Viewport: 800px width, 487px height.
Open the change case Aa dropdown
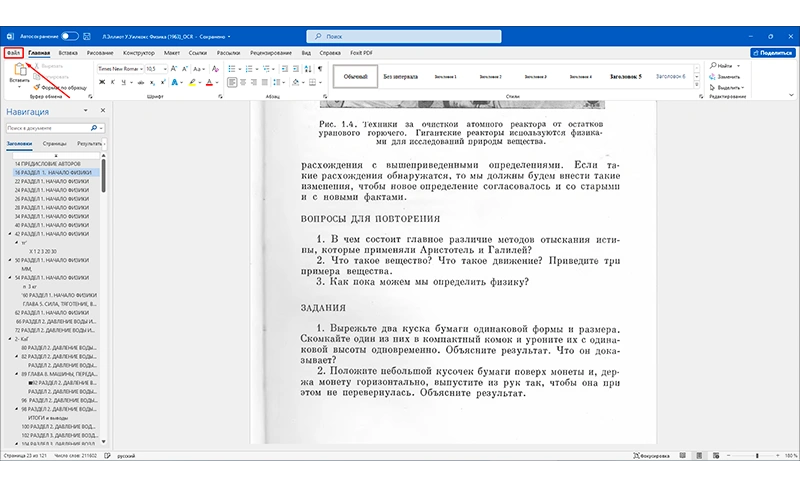click(x=198, y=68)
